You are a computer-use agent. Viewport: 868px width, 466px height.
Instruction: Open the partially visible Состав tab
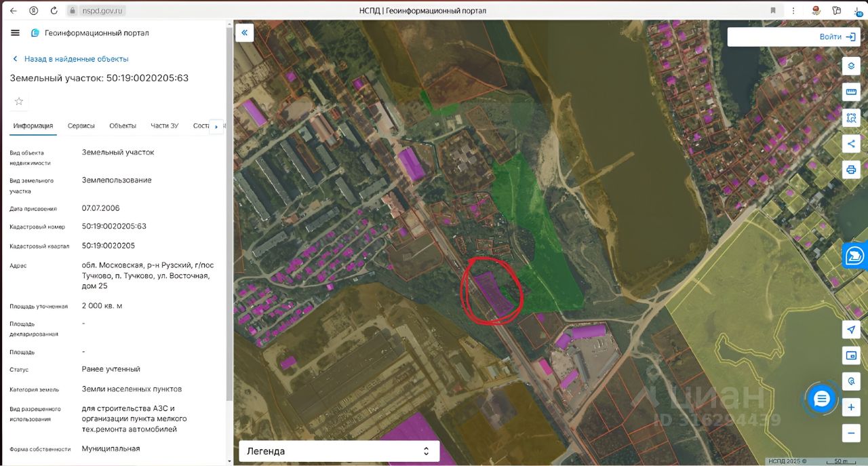point(201,125)
